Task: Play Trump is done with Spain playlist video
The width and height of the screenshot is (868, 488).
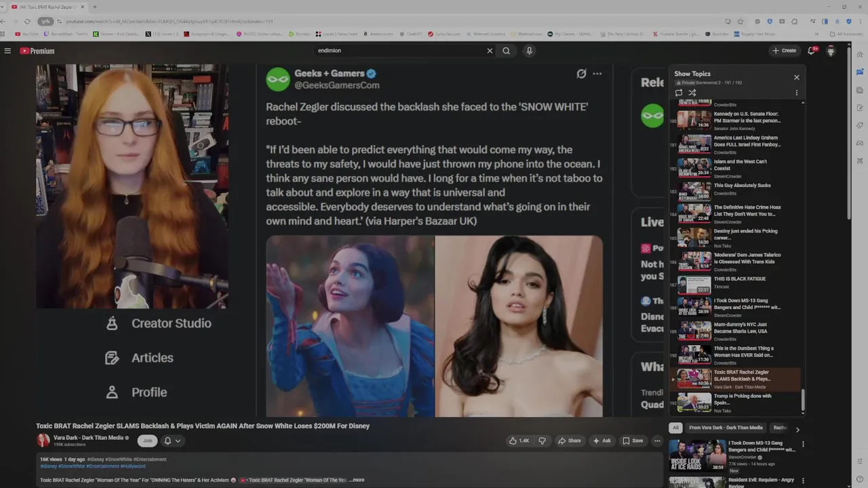Action: pos(735,403)
